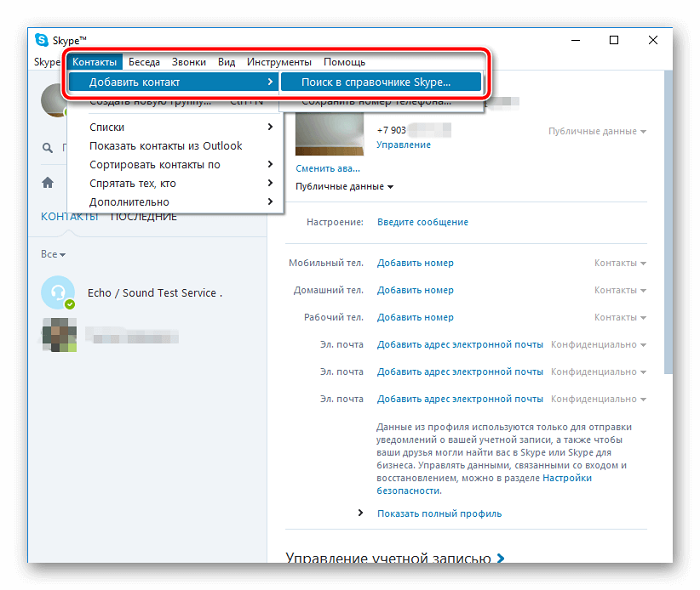This screenshot has height=590, width=700.
Task: Open the Инструменты menu
Action: (x=279, y=62)
